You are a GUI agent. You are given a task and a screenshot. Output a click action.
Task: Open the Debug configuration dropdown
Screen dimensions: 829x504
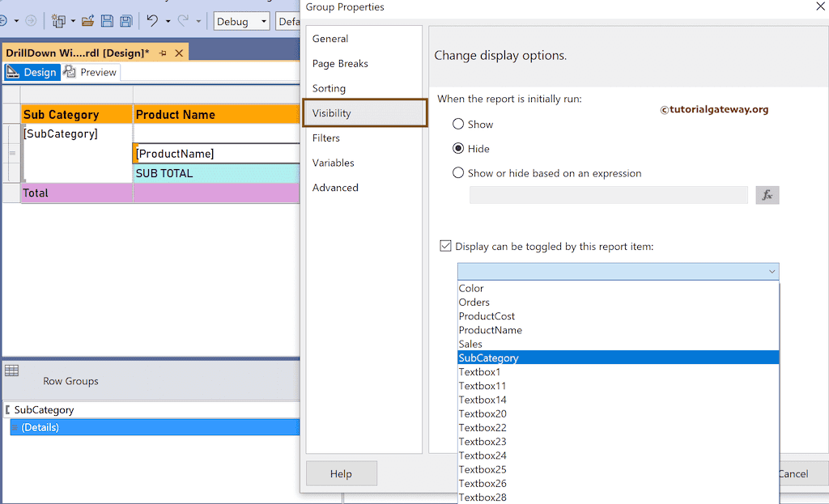[263, 21]
